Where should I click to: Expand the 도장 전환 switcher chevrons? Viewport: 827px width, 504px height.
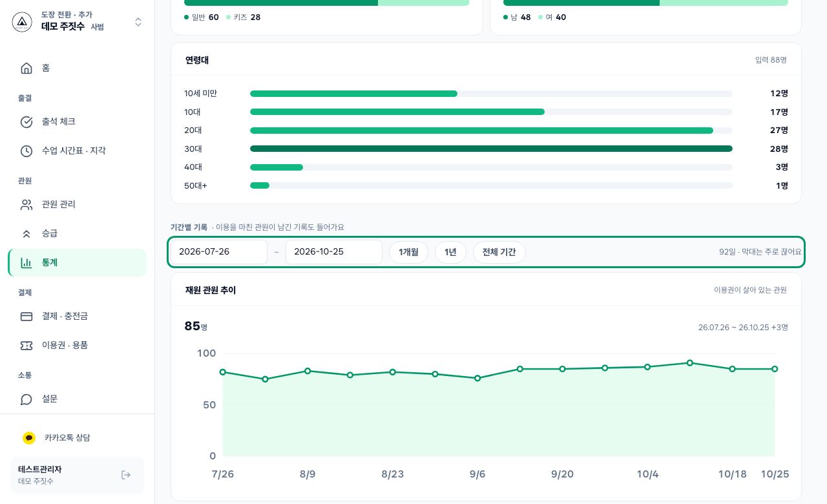coord(138,22)
